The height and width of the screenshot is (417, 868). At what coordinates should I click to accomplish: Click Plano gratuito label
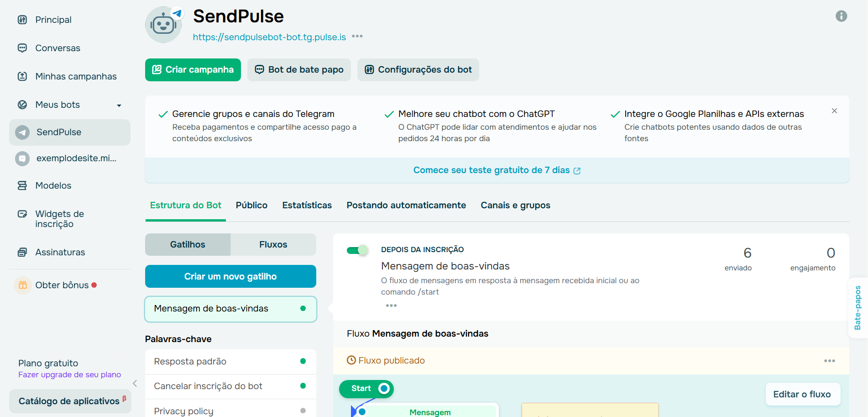coord(48,363)
